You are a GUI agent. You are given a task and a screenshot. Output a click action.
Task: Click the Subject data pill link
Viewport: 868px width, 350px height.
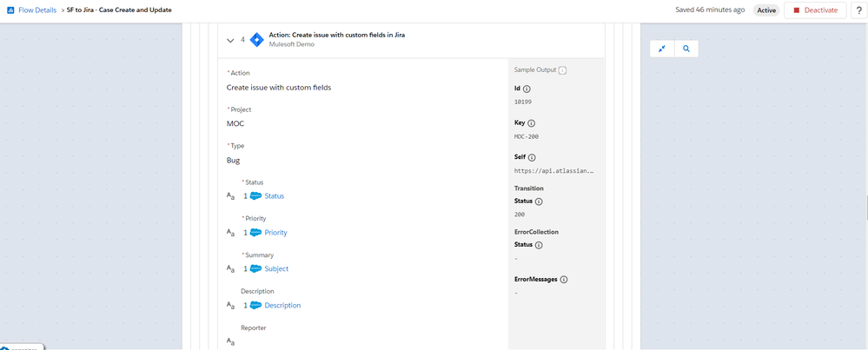tap(276, 268)
